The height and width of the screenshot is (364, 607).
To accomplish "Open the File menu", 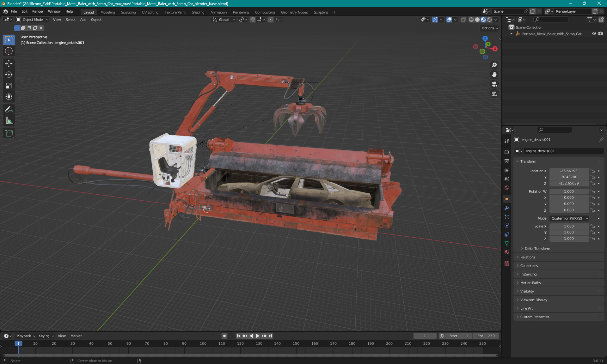I will click(x=14, y=11).
